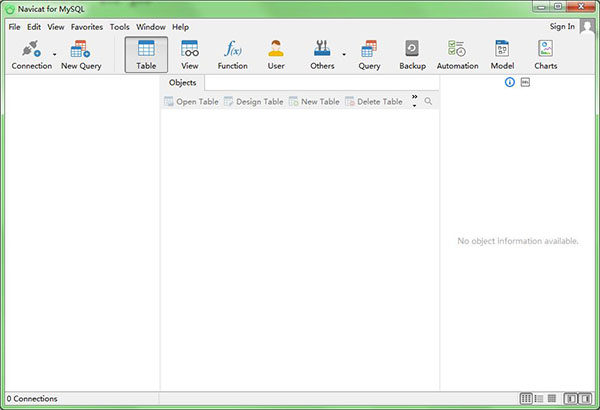
Task: Switch to the detail view
Action: pos(552,399)
